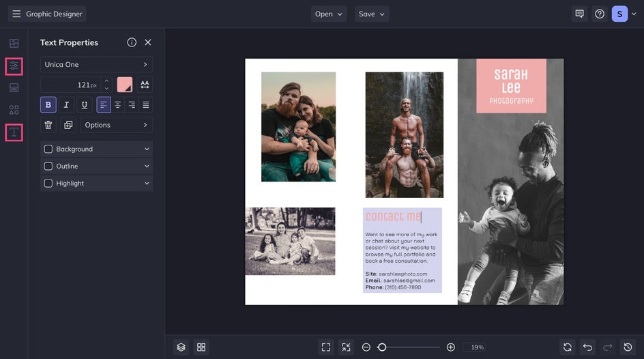Screen dimensions: 644x359
Task: Click the reset rotate arrows icon
Action: pos(567,347)
